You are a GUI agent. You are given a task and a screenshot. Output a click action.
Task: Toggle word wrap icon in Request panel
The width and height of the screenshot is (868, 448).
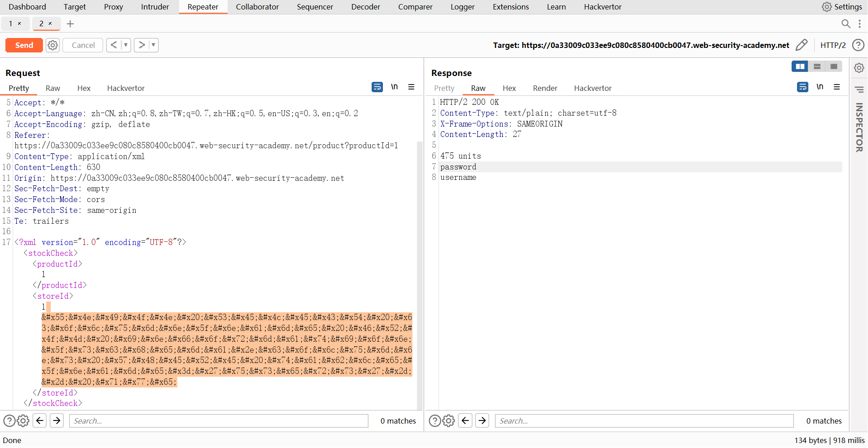click(x=377, y=87)
